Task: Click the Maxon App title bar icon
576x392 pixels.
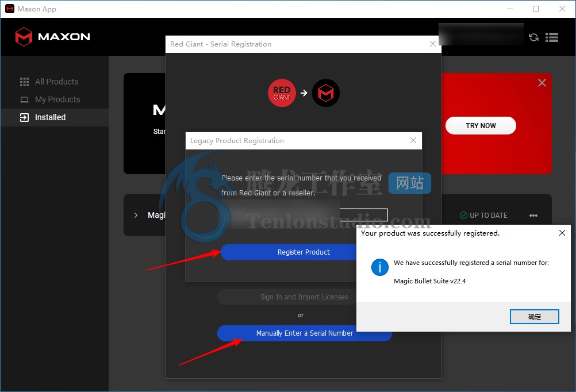Action: pos(10,9)
